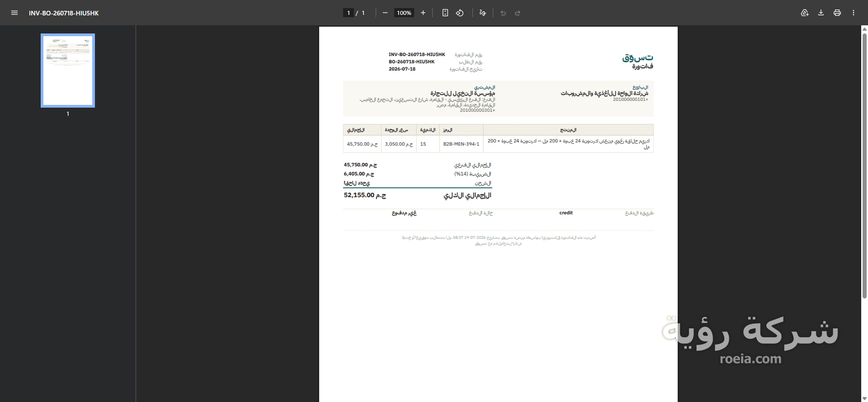Edit the 100% zoom level field
Screen dimensions: 868x402
tap(404, 13)
